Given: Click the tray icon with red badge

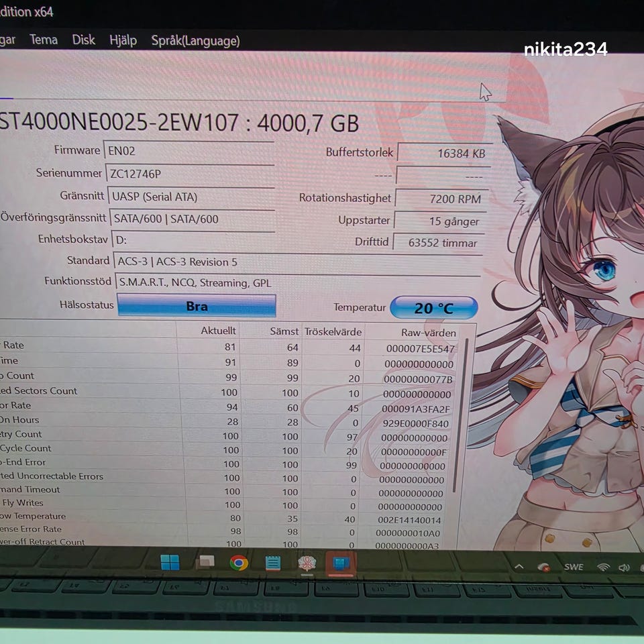Looking at the screenshot, I should (543, 568).
